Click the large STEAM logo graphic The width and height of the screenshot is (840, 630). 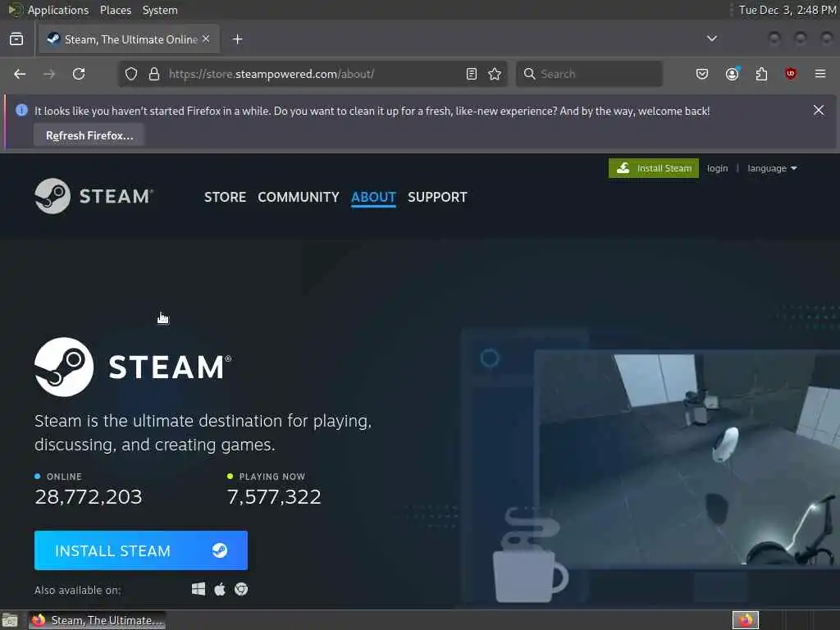[x=133, y=367]
